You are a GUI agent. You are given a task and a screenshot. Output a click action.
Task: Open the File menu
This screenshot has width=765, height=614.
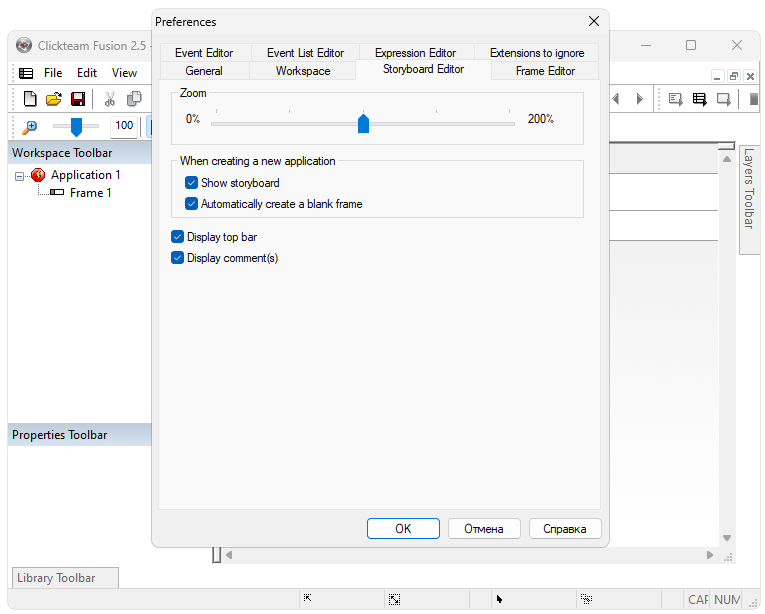[x=53, y=73]
